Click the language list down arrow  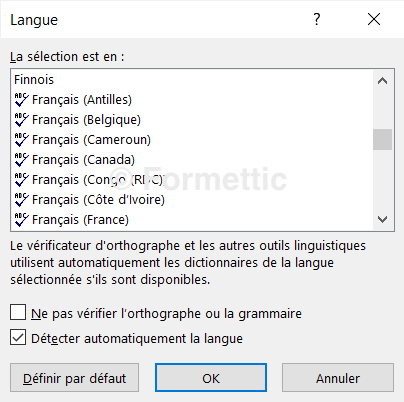(382, 219)
